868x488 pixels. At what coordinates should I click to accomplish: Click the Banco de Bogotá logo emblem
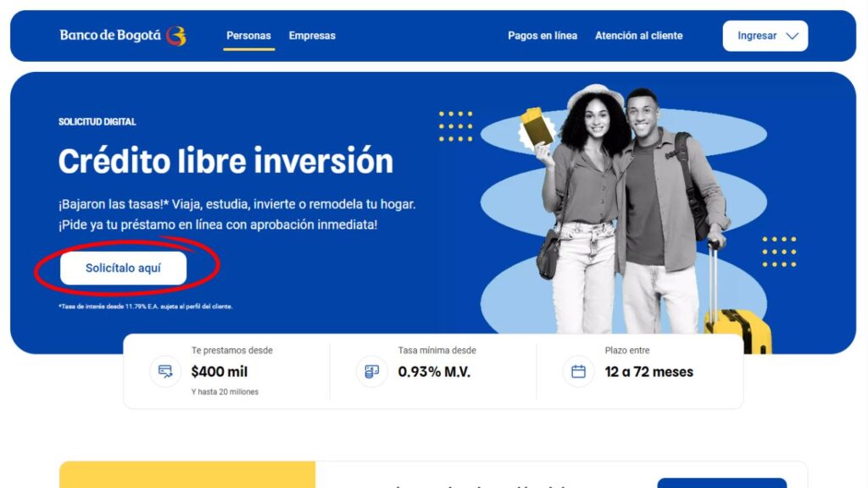click(176, 36)
